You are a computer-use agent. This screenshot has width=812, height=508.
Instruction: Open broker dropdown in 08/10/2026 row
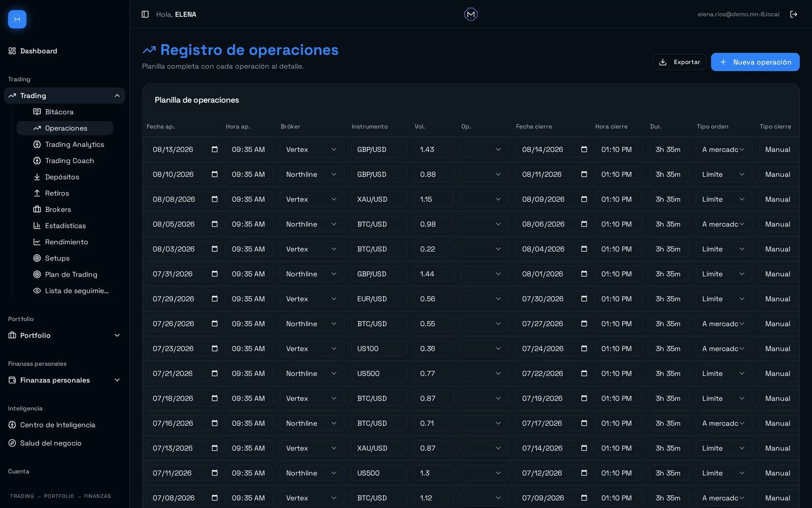pos(312,174)
